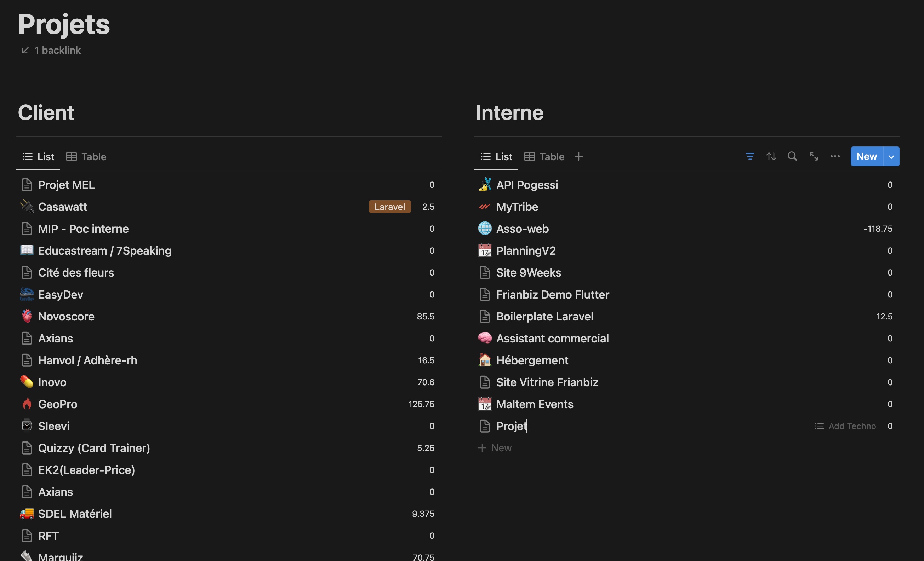The width and height of the screenshot is (924, 561).
Task: Click the SDEL Matériel truck icon
Action: point(27,513)
